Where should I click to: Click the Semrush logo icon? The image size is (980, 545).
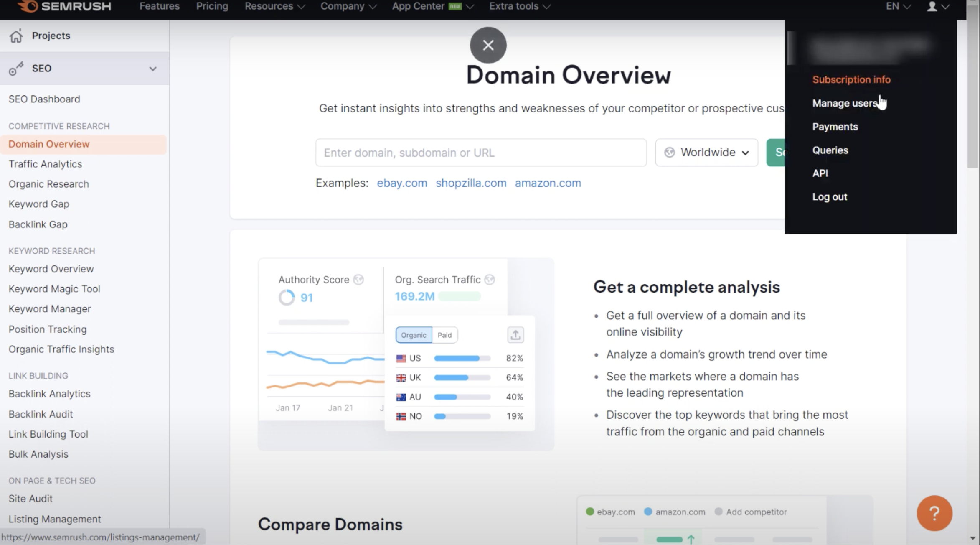click(x=28, y=6)
